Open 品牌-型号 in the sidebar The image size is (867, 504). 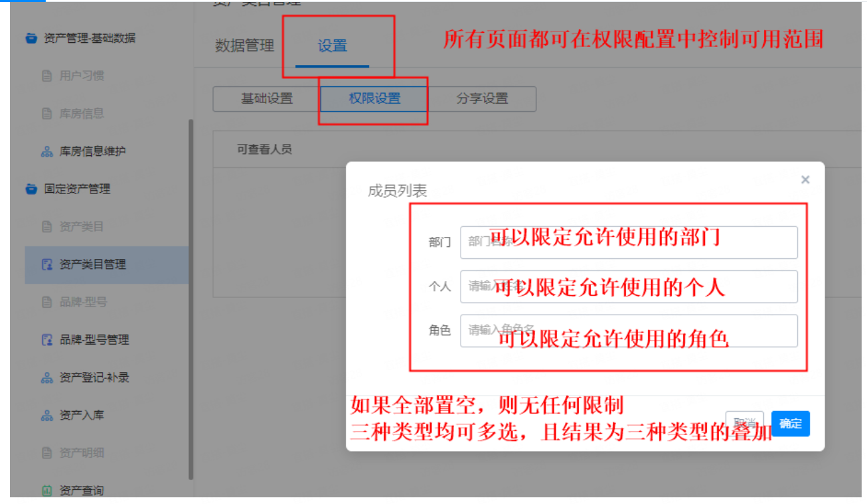[x=83, y=303]
